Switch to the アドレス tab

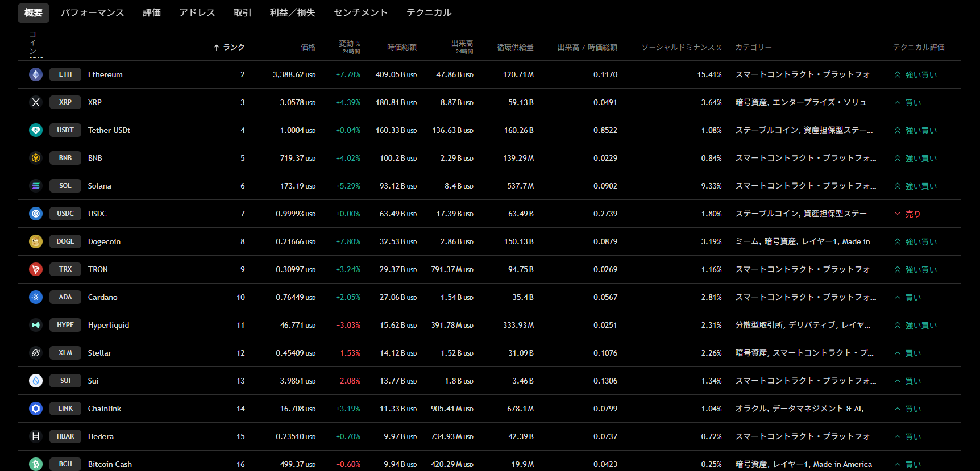[x=197, y=12]
